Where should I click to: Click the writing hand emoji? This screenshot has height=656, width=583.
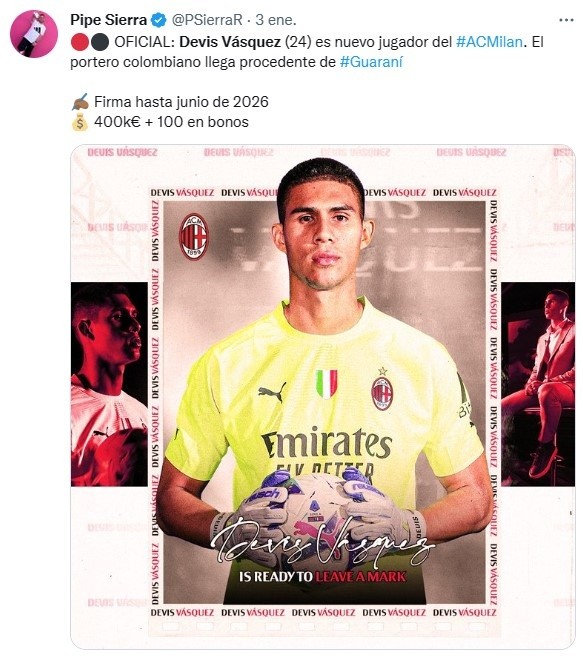(80, 102)
